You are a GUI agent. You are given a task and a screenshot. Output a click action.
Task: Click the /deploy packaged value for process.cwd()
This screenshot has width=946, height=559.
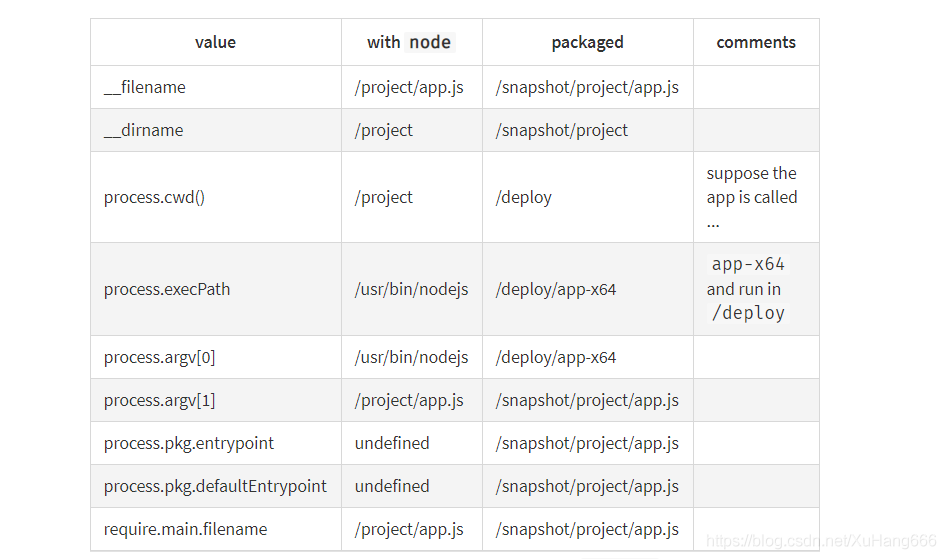(x=524, y=197)
